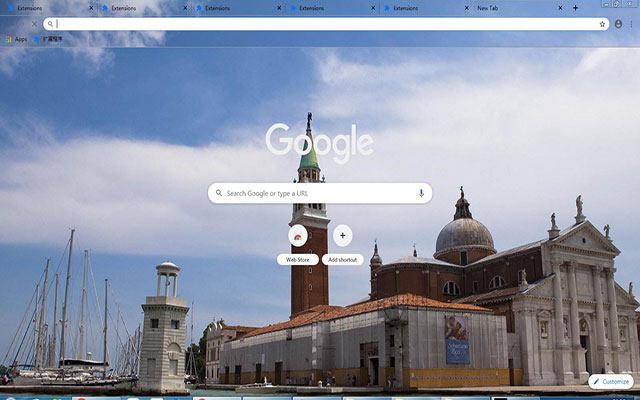
Task: Stop loading with the X button beside address bar
Action: (x=34, y=24)
